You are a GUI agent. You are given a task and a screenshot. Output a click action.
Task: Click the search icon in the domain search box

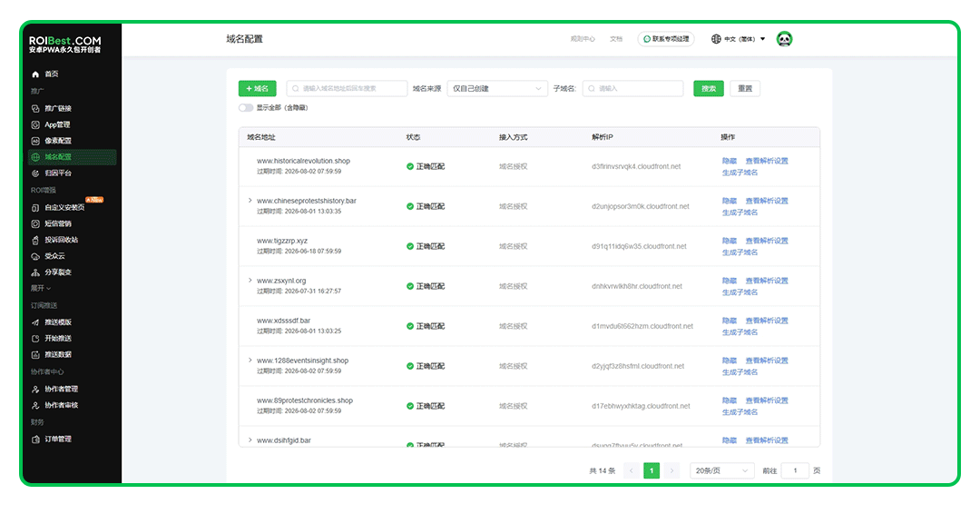[x=296, y=89]
